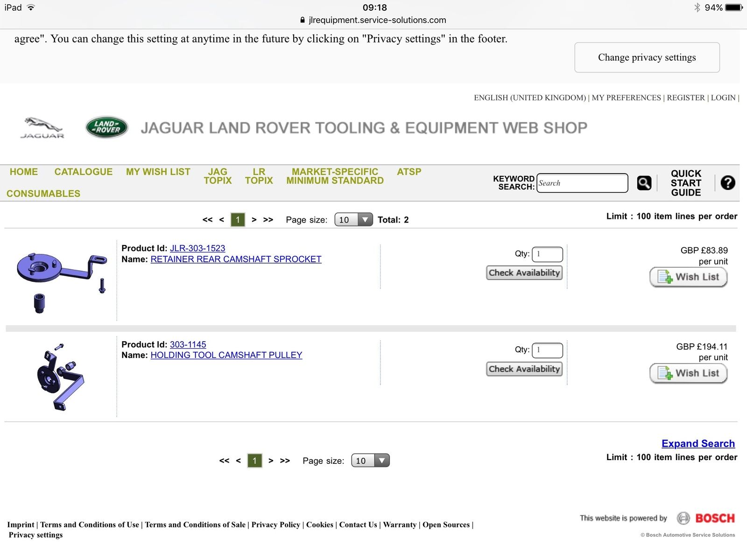Click the Change privacy settings button
This screenshot has width=747, height=560.
pos(647,57)
